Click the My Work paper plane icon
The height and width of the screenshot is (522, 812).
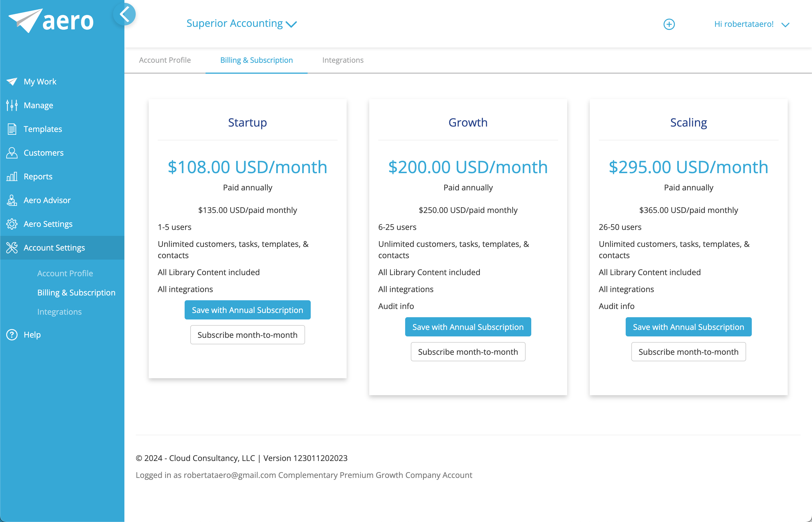pos(12,82)
